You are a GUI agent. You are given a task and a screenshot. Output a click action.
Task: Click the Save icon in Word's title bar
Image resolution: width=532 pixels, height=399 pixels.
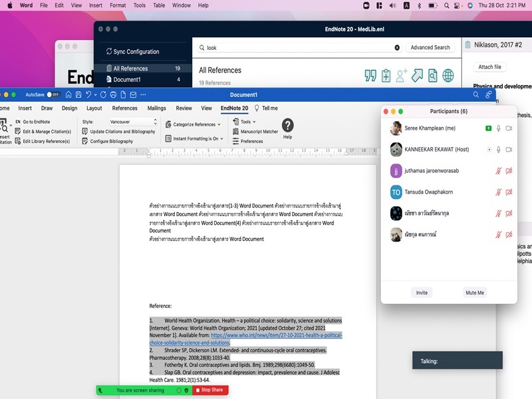click(78, 94)
